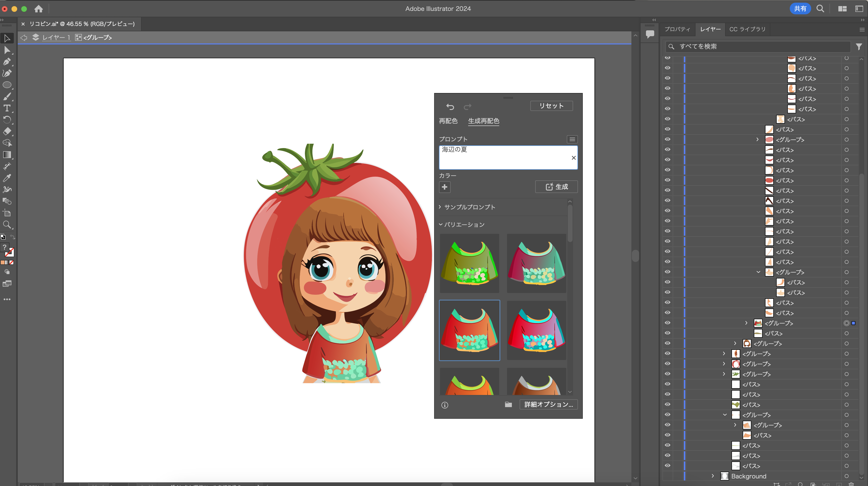Screen dimensions: 868x486
Task: Collapse the <グループ> above the last three paths
Action: click(x=725, y=415)
